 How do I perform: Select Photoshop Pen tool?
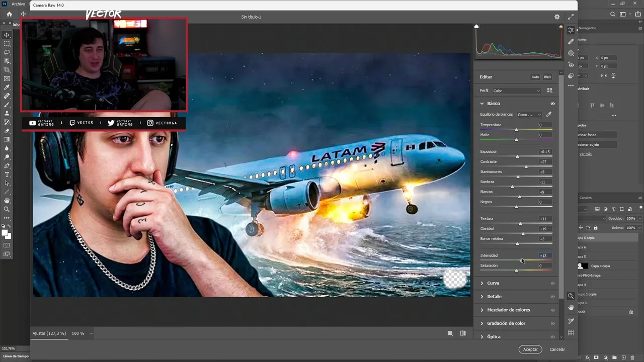[7, 166]
